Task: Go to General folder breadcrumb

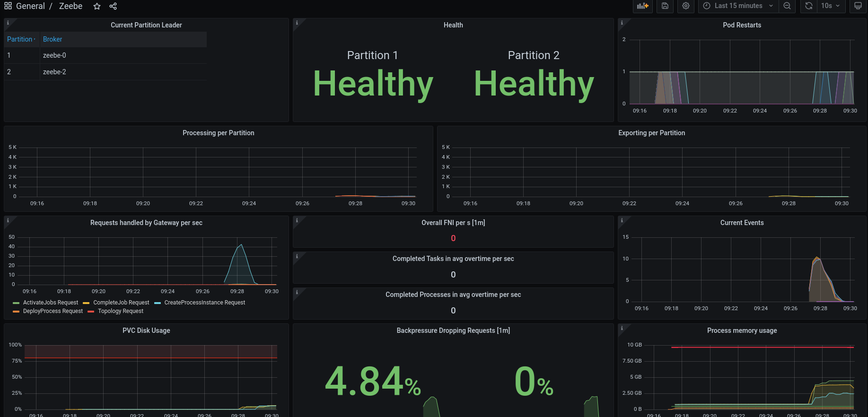Action: 30,6
